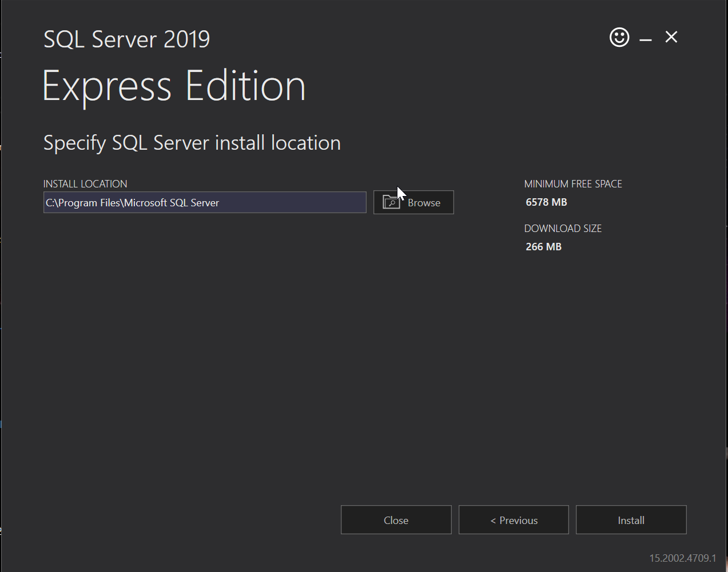Click empty right end of install location field
Screen dimensions: 728x572
[x=320, y=203]
